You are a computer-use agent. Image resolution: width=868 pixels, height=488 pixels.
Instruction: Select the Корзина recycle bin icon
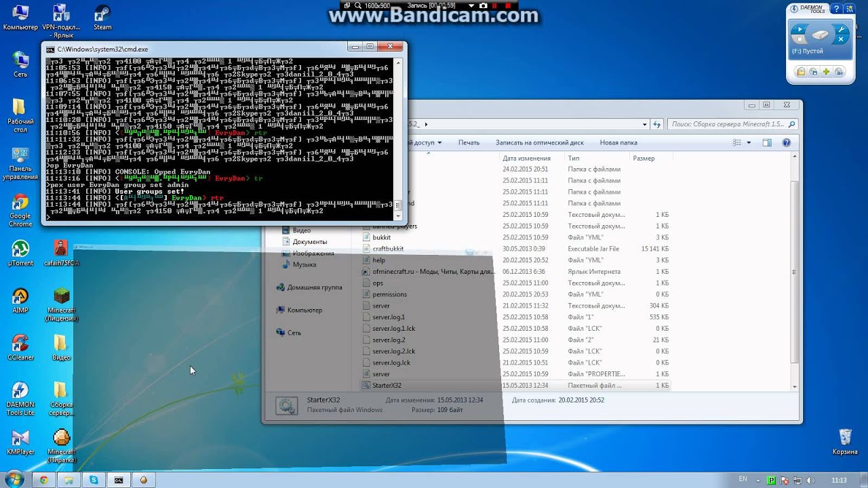click(x=845, y=442)
